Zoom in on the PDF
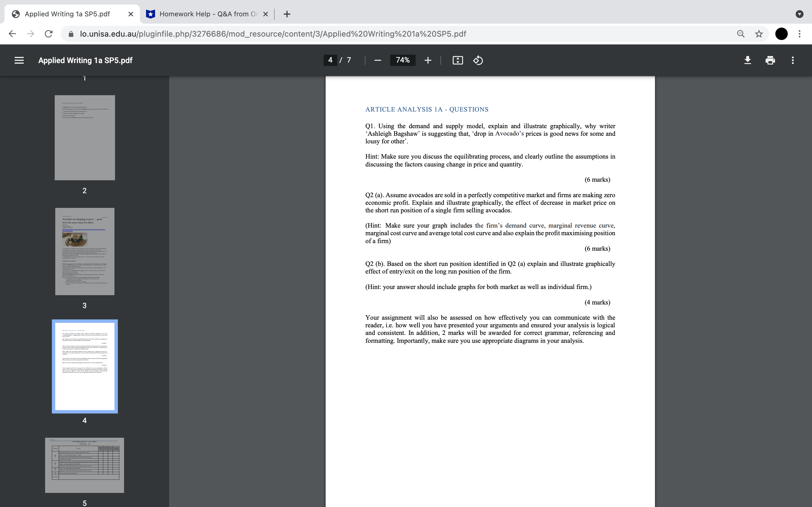812x507 pixels. pyautogui.click(x=428, y=60)
